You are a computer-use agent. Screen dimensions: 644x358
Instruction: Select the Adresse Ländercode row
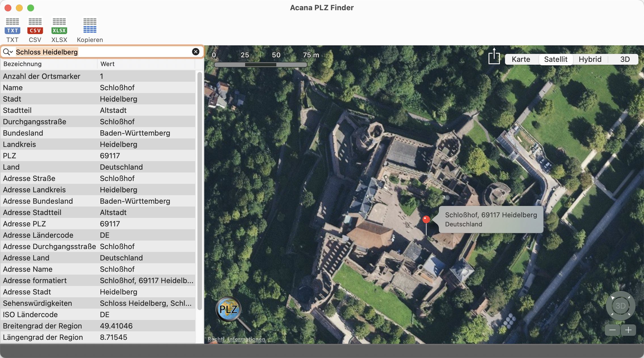pos(98,235)
